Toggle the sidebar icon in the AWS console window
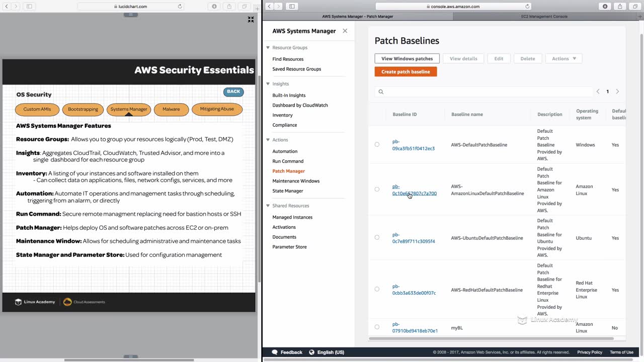 tap(292, 6)
